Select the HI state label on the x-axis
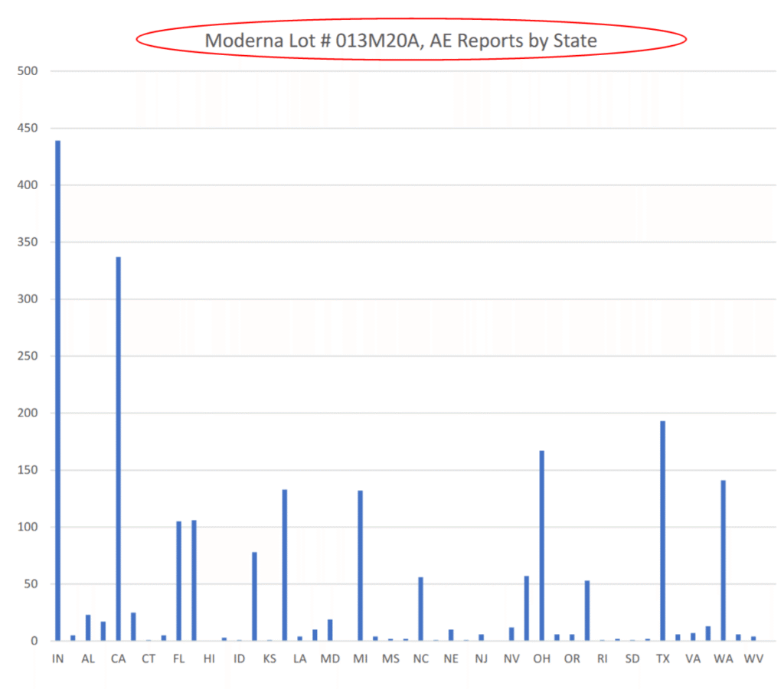 (209, 659)
